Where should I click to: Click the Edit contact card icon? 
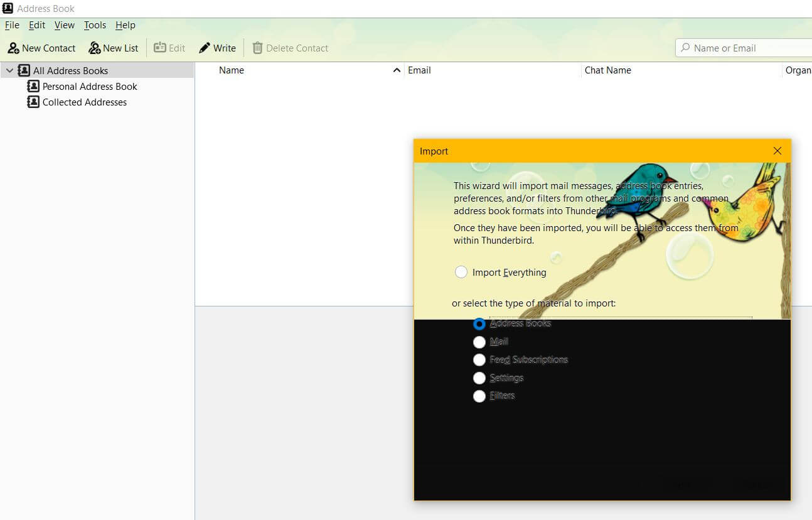coord(160,48)
